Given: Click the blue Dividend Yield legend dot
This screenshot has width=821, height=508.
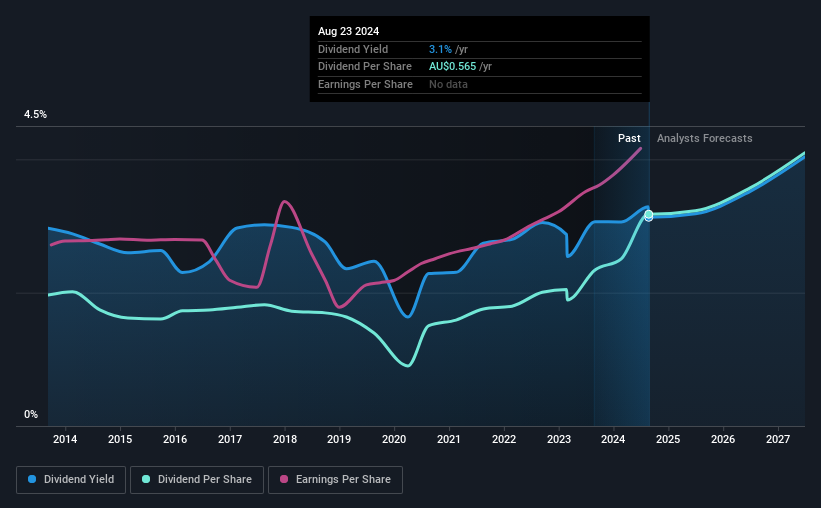Looking at the screenshot, I should [32, 479].
